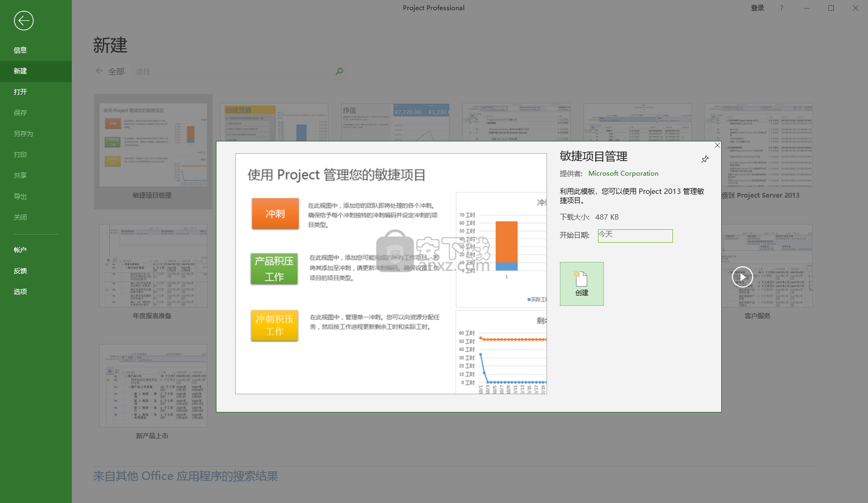Select the 年度报表准备 template thumbnail
The width and height of the screenshot is (868, 503).
tap(153, 266)
